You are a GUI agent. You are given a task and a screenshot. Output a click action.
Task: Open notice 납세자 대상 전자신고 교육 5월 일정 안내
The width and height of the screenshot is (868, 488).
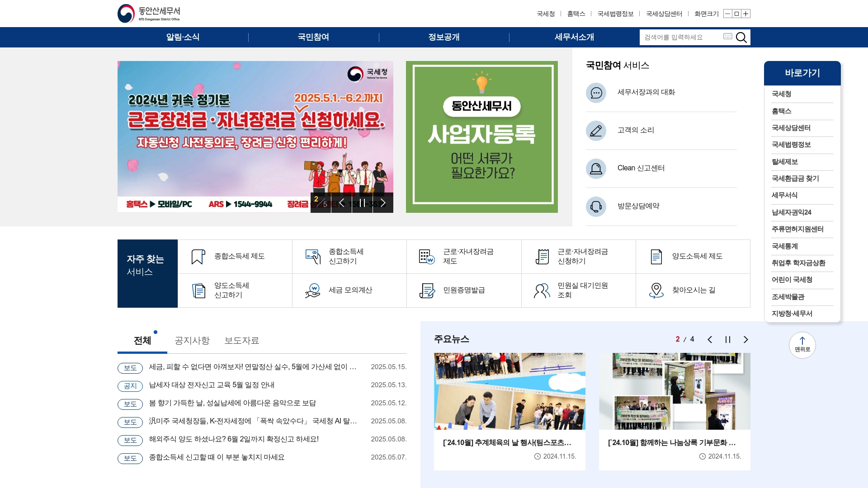pos(212,385)
